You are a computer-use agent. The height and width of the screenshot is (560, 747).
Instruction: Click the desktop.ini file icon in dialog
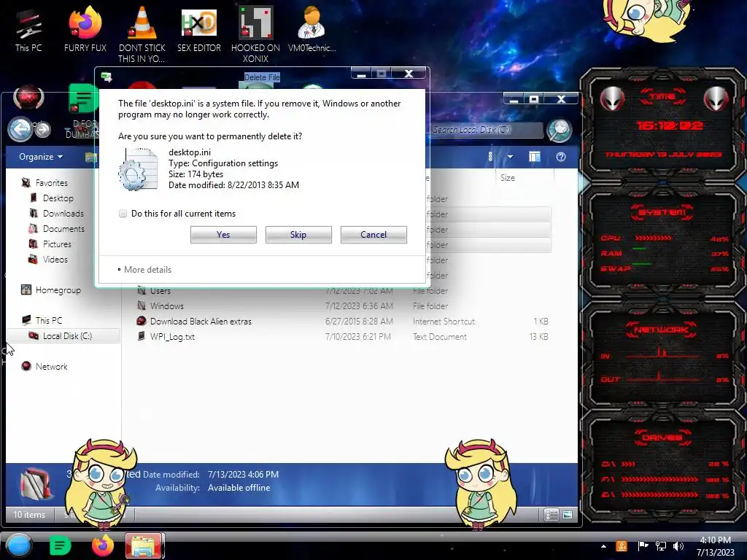pyautogui.click(x=138, y=169)
